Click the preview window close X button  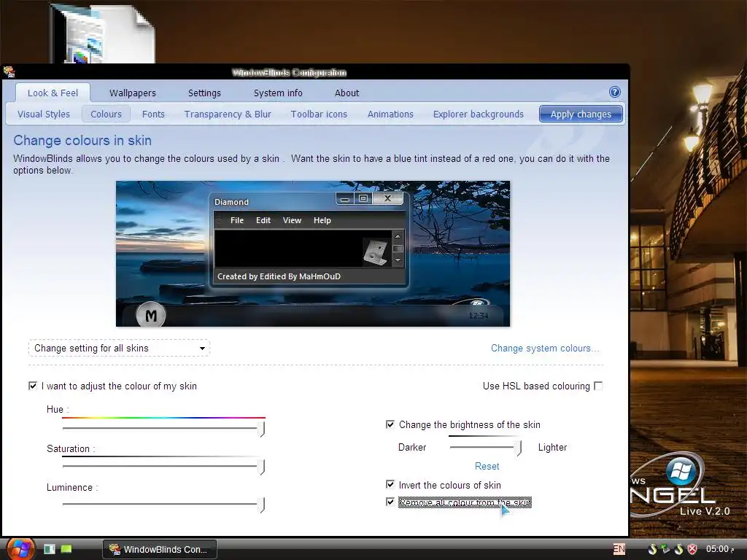[x=387, y=198]
